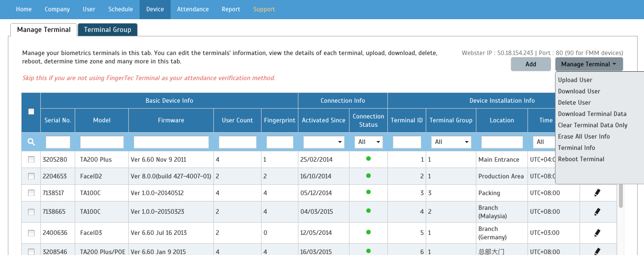Screen dimensions: 644x258
Task: Click the Model column header
Action: 102,120
